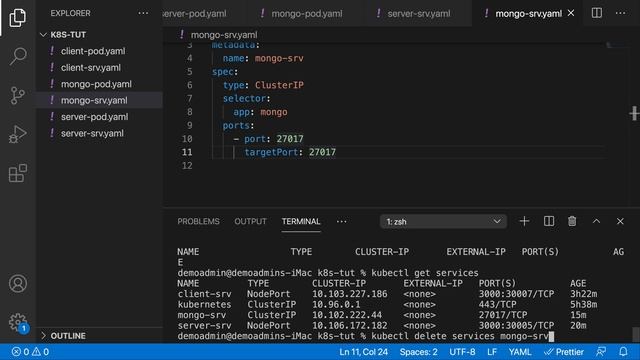Change line ending via LF item
This screenshot has width=640, height=360.
(x=492, y=352)
